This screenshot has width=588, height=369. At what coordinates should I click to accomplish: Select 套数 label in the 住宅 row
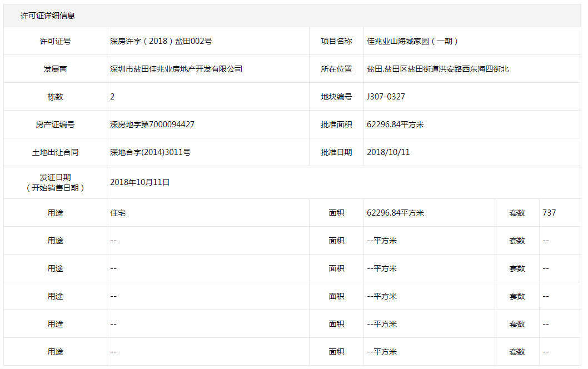pos(517,213)
